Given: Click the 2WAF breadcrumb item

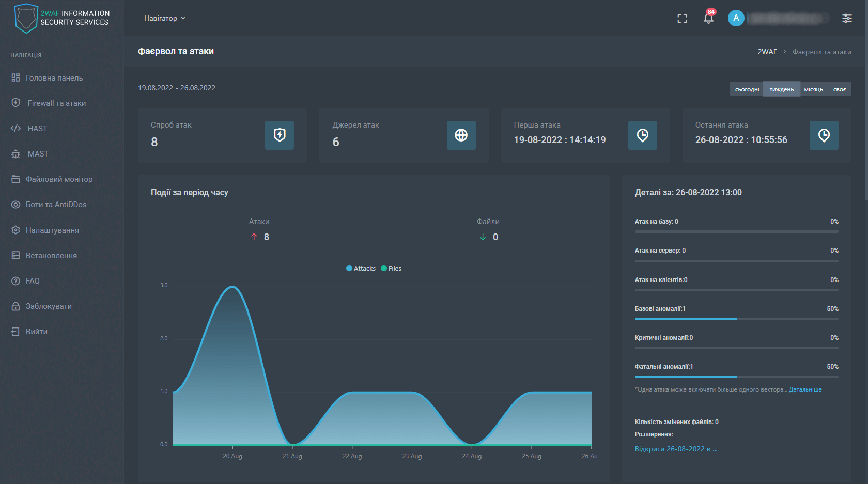Looking at the screenshot, I should tap(767, 52).
